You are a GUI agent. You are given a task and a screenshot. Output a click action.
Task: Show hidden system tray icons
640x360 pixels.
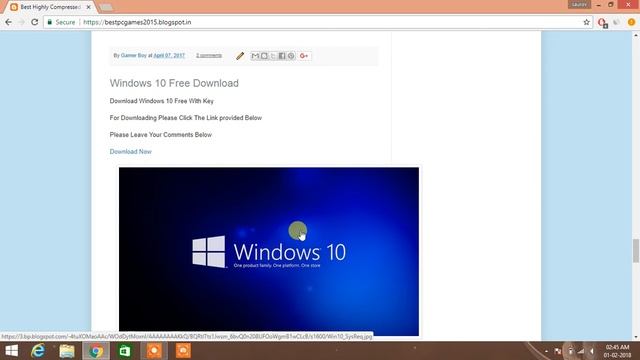tap(546, 351)
